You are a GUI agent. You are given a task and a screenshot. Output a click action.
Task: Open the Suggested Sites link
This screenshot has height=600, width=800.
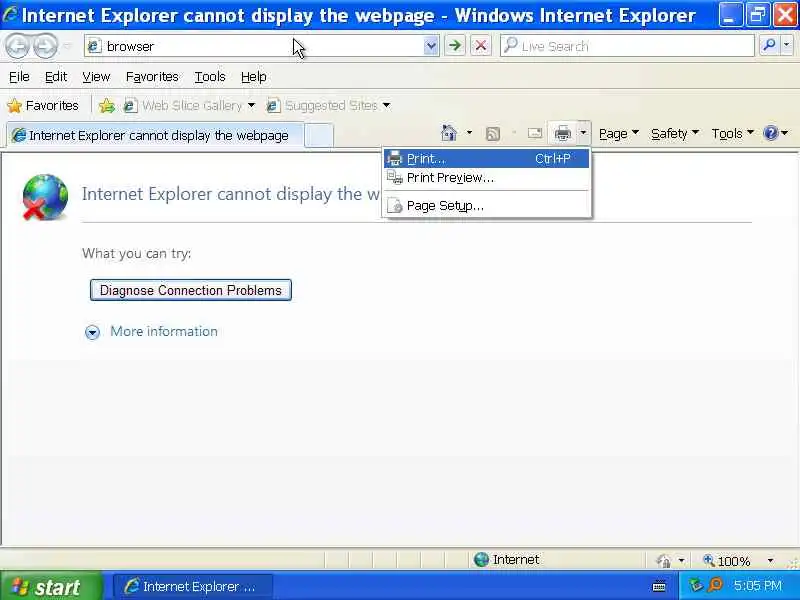324,106
